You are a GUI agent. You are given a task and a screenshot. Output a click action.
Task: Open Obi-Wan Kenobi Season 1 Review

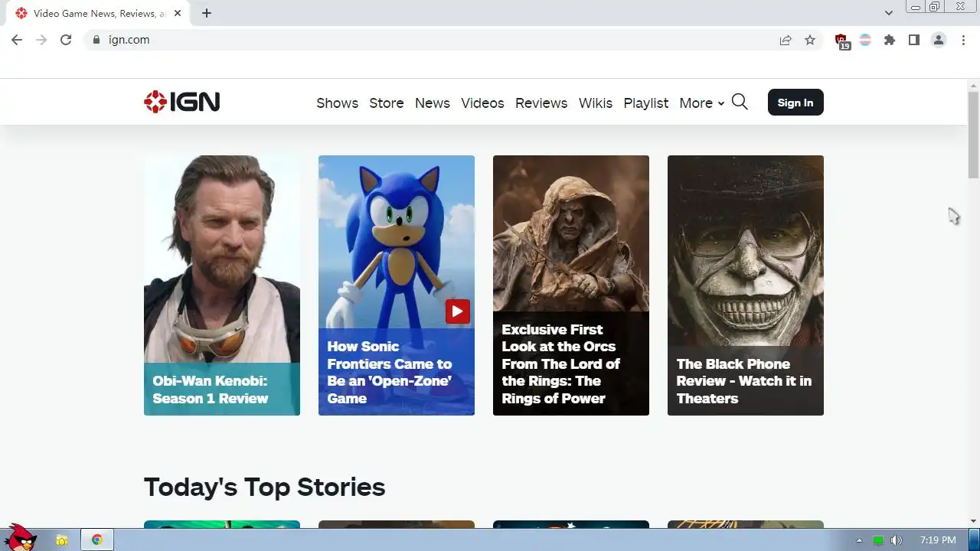click(x=211, y=390)
